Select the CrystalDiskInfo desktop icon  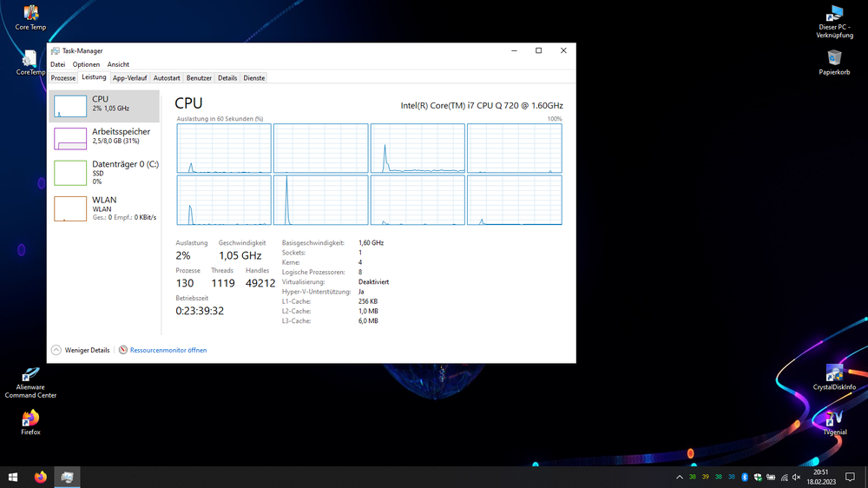coord(834,377)
